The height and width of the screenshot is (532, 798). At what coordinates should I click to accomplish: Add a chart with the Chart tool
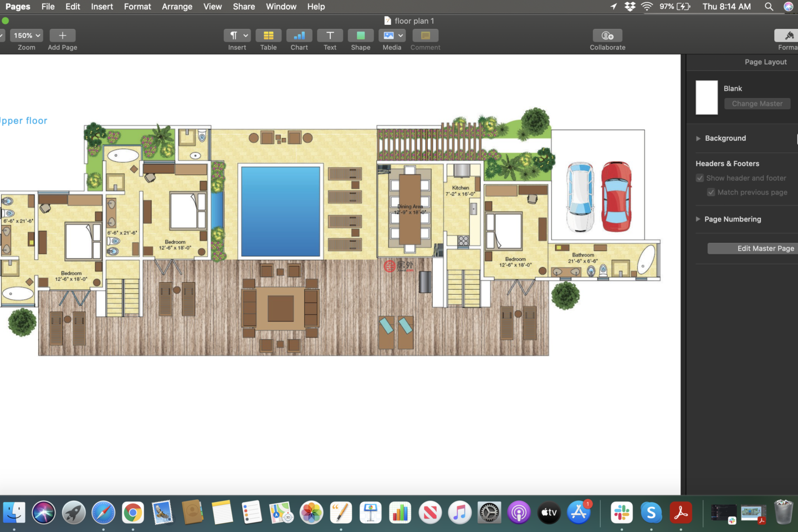(299, 35)
